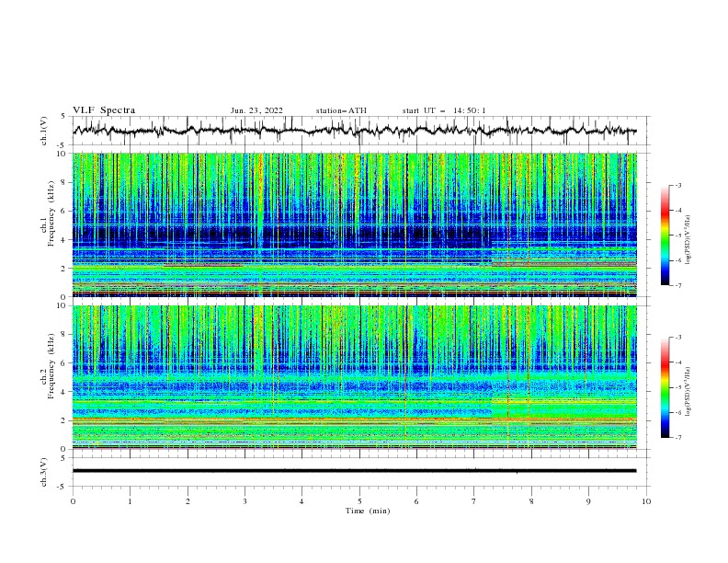This screenshot has height=563, width=728.
Task: Click the ch.1 color bar "log(PSD)(V²/Hz)" label
Action: pos(688,240)
